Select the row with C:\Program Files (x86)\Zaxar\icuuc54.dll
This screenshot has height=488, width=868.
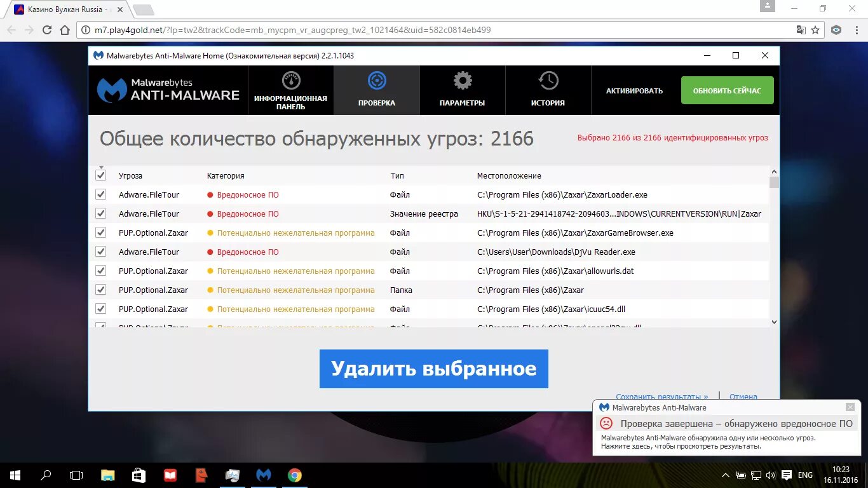429,309
